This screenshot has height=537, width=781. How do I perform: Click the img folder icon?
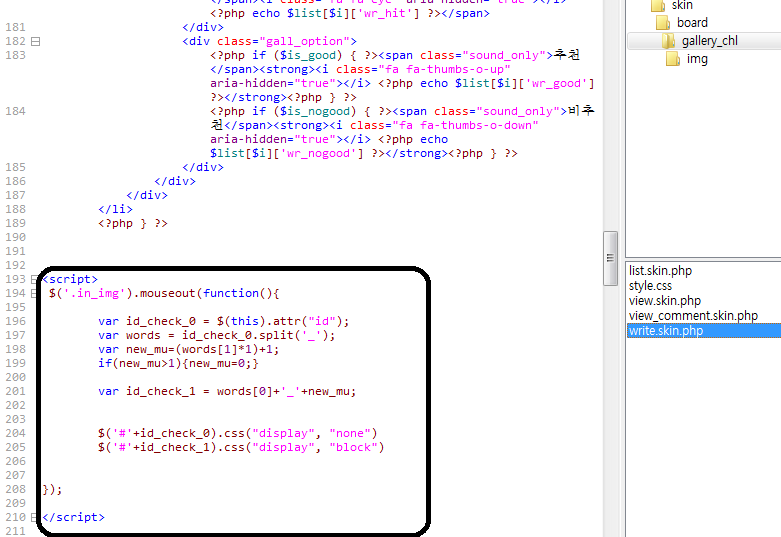(673, 59)
